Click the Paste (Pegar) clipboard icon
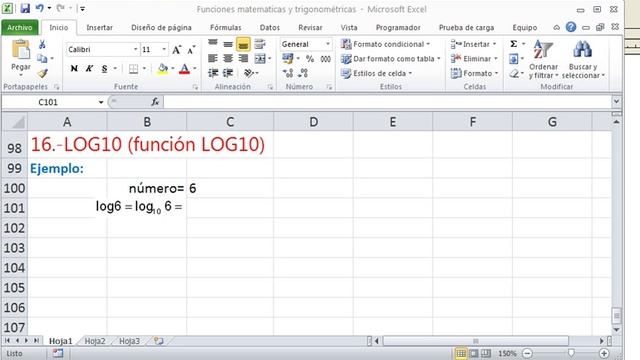640x360 pixels. pos(20,49)
